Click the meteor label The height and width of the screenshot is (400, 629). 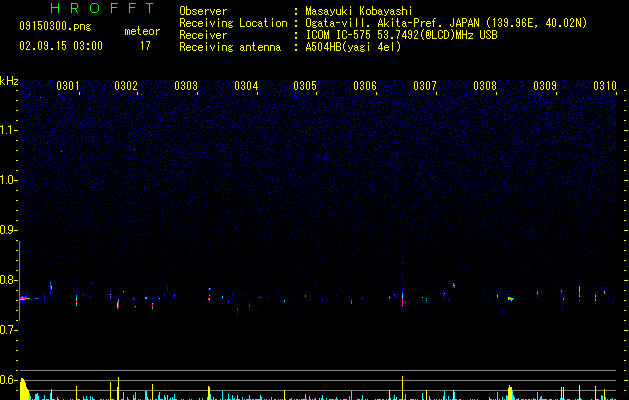pyautogui.click(x=142, y=31)
